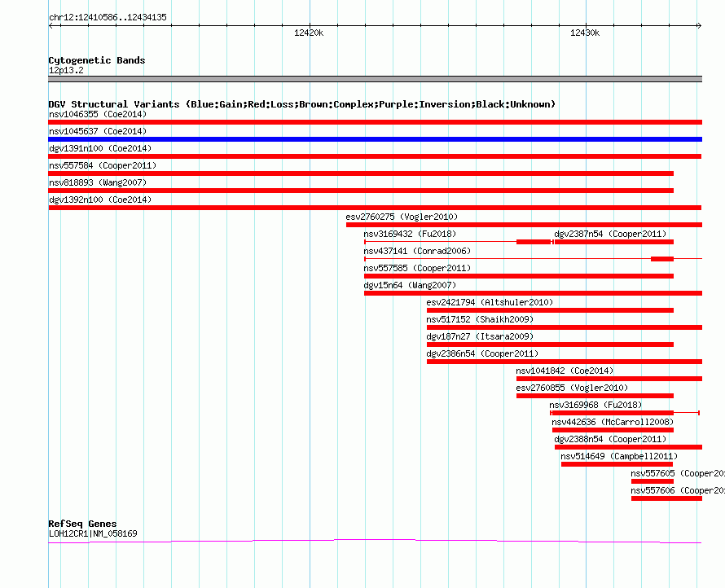Open the dgv15n64 (Wang2007) entry
The image size is (725, 588).
(x=410, y=285)
